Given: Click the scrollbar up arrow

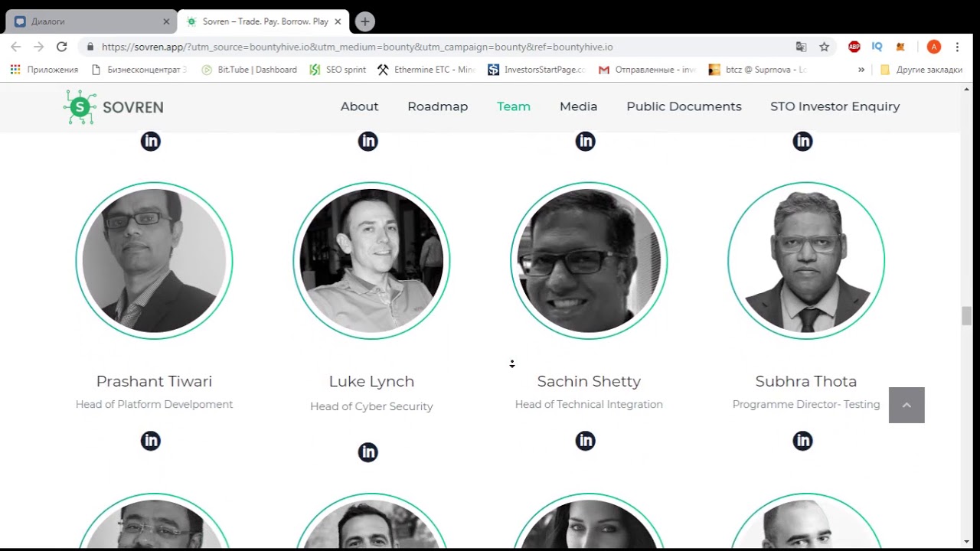Looking at the screenshot, I should (x=966, y=90).
